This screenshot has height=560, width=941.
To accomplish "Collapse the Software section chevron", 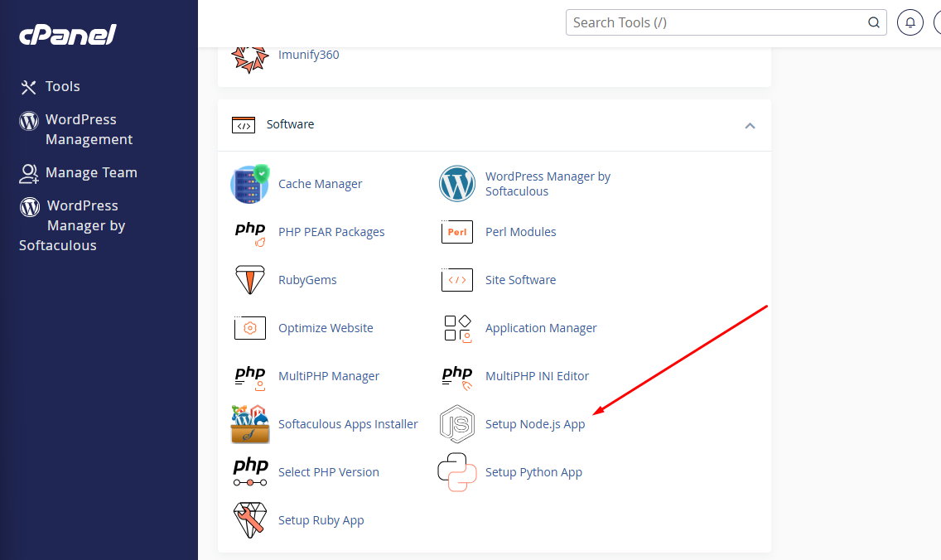I will [750, 125].
